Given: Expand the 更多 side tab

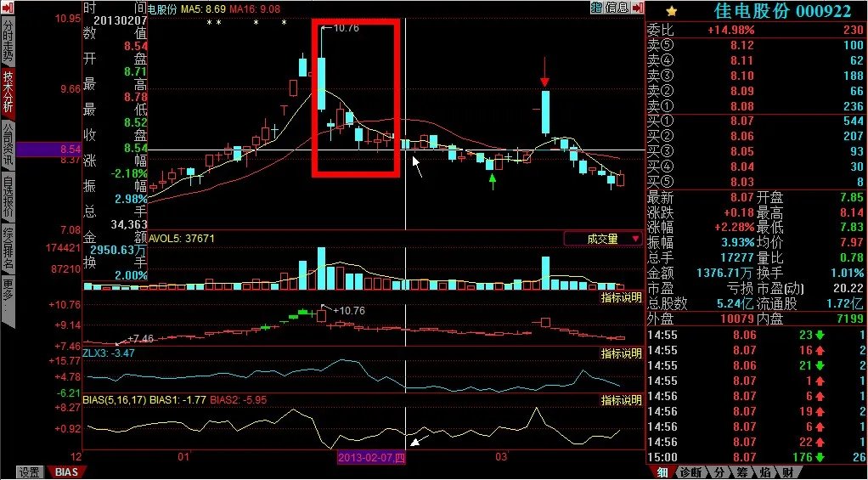Looking at the screenshot, I should (8, 287).
